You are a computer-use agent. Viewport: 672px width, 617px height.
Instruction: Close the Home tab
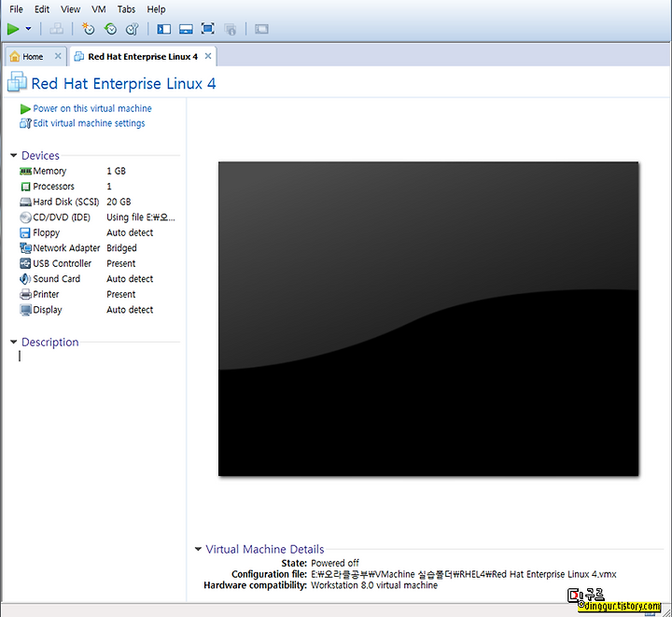(x=58, y=56)
